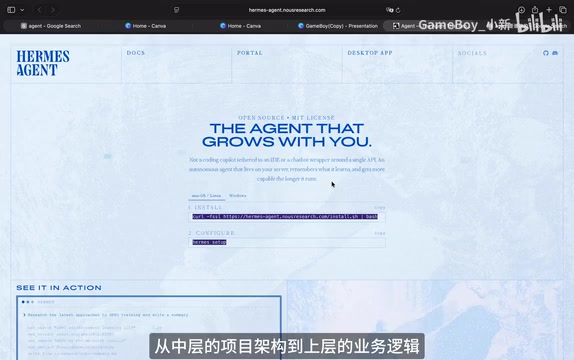Reload the page with the refresh icon
Viewport: 574px width, 360px height.
398,10
